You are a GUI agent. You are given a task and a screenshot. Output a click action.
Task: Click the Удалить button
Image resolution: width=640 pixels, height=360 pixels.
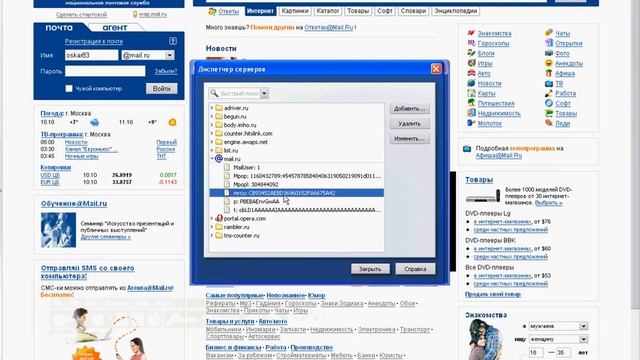409,124
